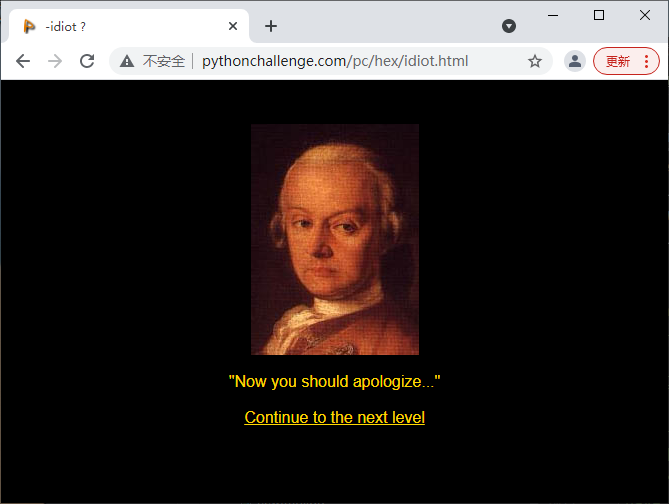Viewport: 669px width, 504px height.
Task: Open the tab search dropdown arrow
Action: (x=509, y=26)
